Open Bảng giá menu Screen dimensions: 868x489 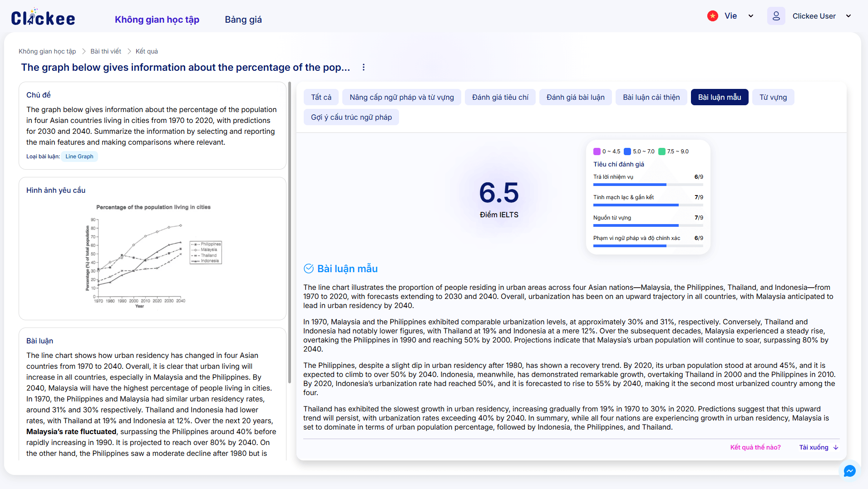[243, 20]
